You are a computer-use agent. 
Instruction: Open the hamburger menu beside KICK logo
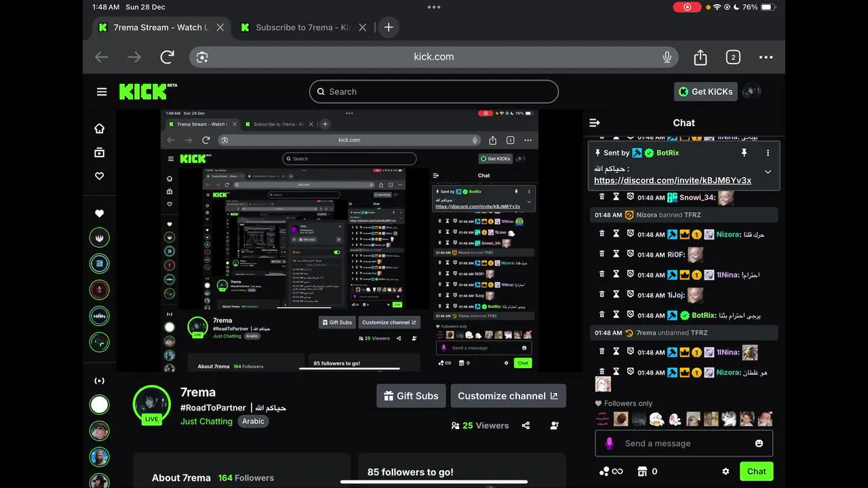click(102, 91)
